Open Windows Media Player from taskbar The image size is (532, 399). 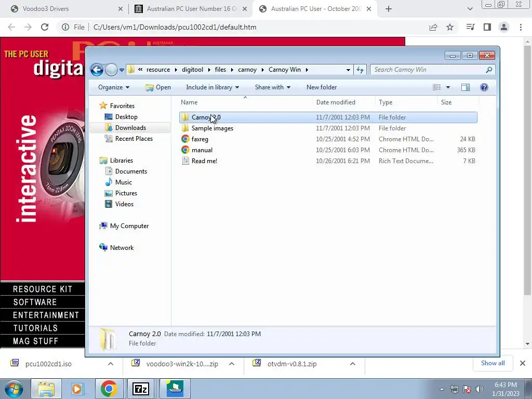click(x=77, y=389)
